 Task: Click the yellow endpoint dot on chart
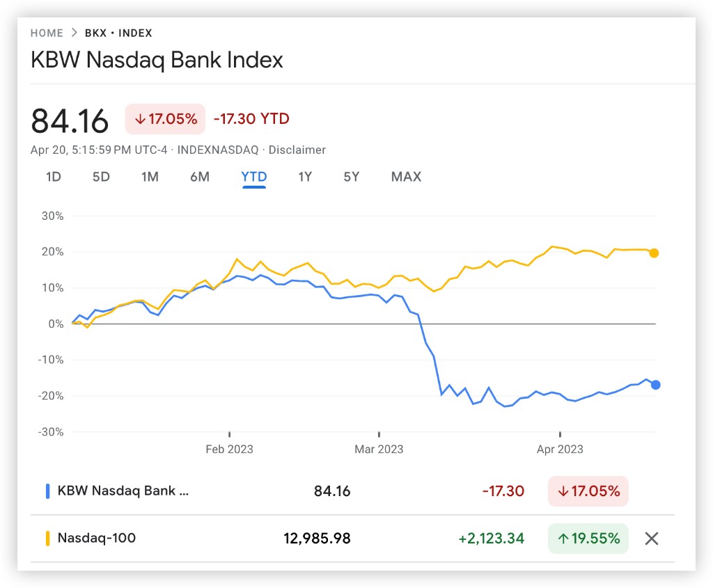(x=654, y=253)
